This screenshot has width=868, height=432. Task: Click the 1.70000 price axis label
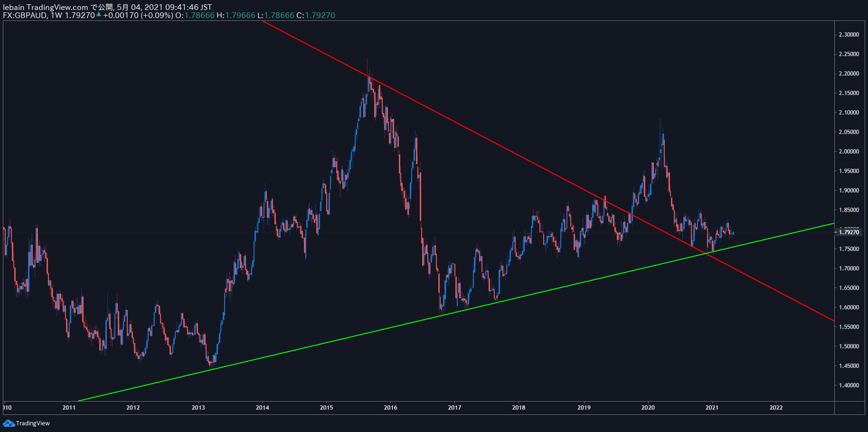(849, 269)
